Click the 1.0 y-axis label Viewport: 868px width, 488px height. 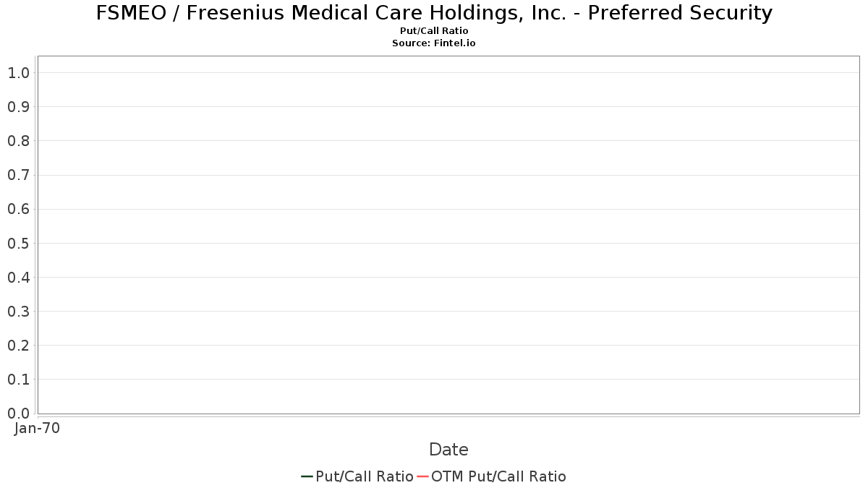click(18, 73)
